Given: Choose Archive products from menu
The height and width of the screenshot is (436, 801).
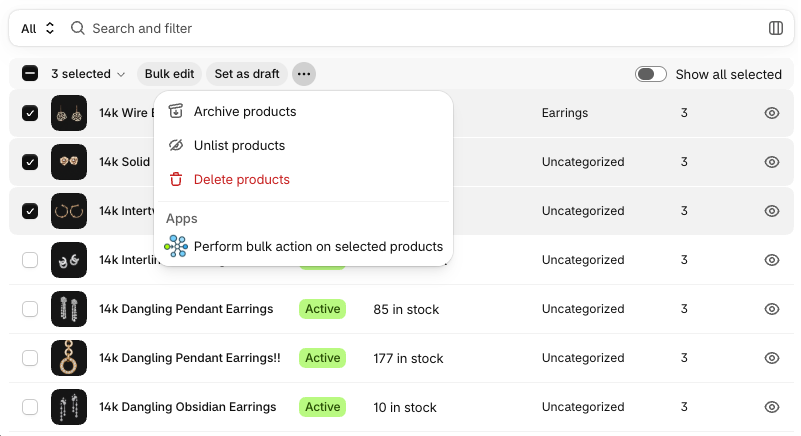Looking at the screenshot, I should pos(304,111).
